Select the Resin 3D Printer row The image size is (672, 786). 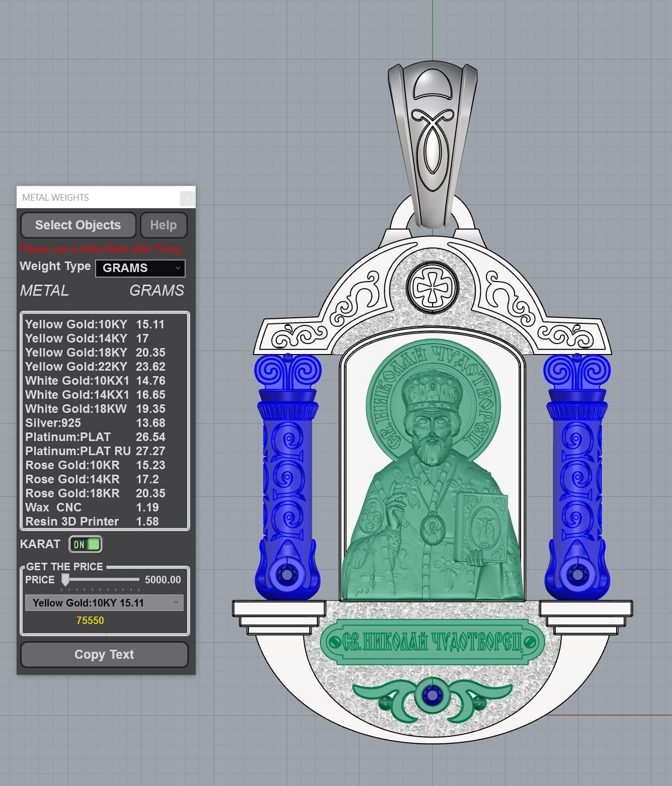pos(105,521)
